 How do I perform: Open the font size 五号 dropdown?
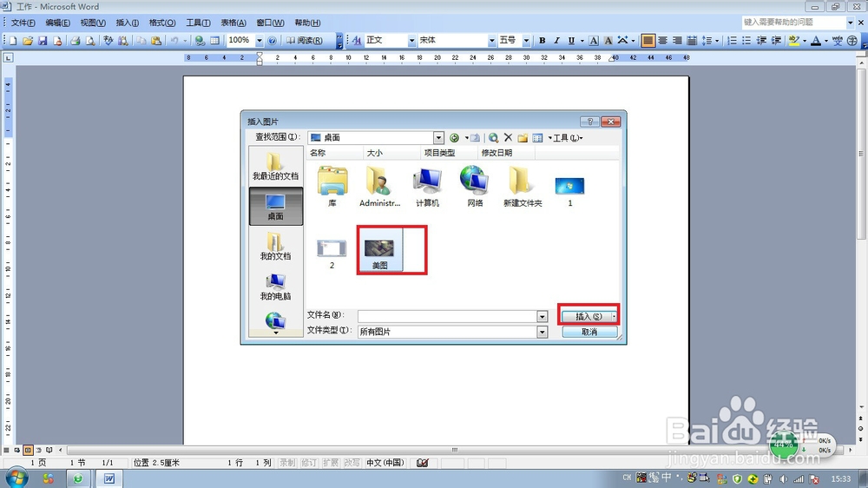(x=526, y=41)
